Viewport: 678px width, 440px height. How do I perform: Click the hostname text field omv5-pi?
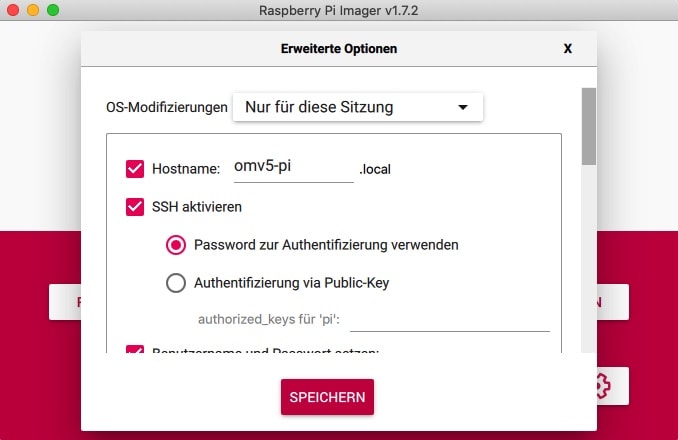tap(292, 168)
